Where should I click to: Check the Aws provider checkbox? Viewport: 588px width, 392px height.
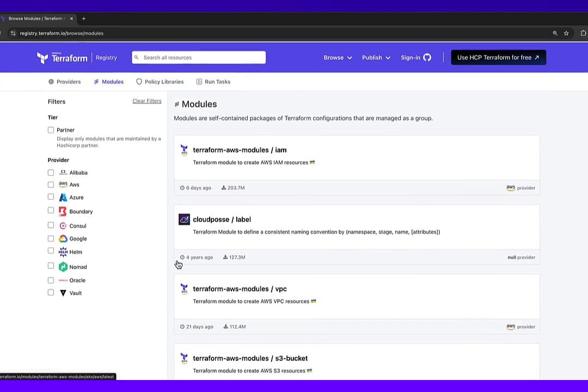tap(51, 185)
